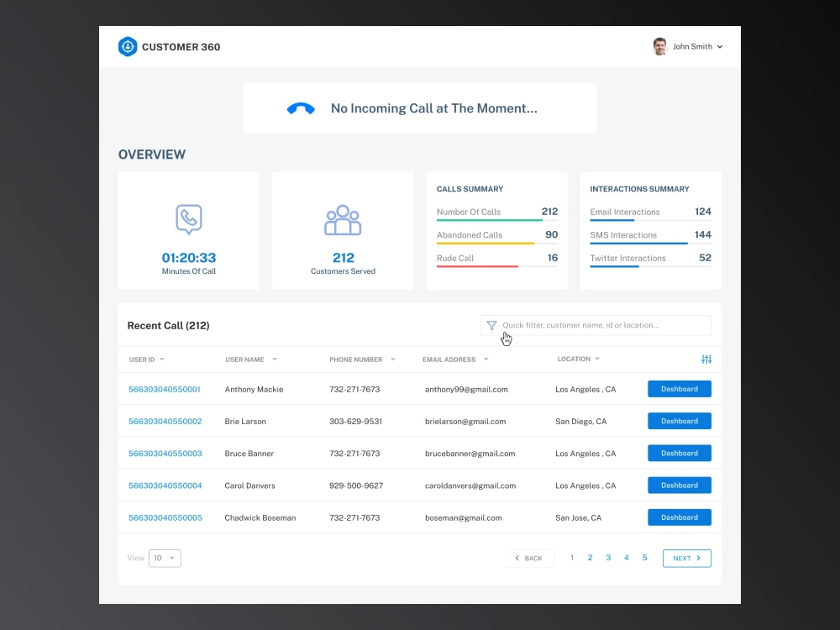Open Dashboard for Chadwick Boseman
The width and height of the screenshot is (840, 630).
pyautogui.click(x=679, y=517)
